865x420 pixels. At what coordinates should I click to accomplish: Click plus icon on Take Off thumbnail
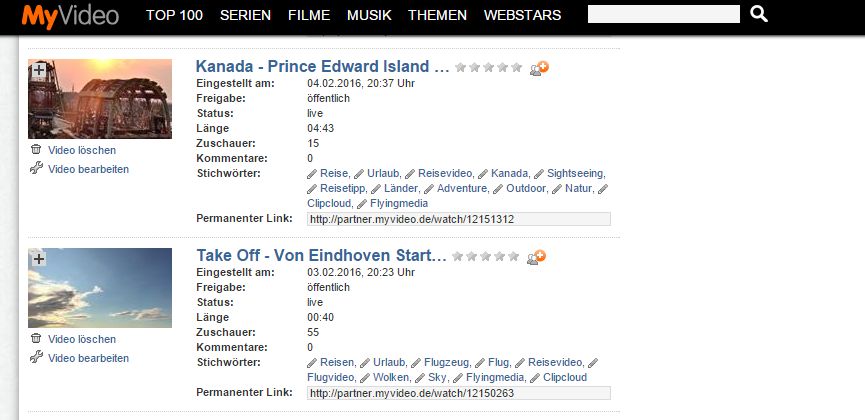39,259
